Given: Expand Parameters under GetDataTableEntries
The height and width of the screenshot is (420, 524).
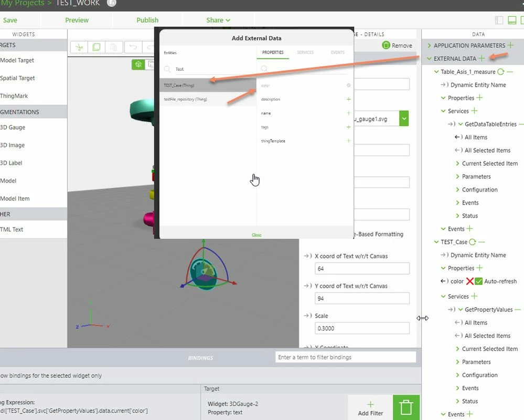Looking at the screenshot, I should click(x=457, y=176).
